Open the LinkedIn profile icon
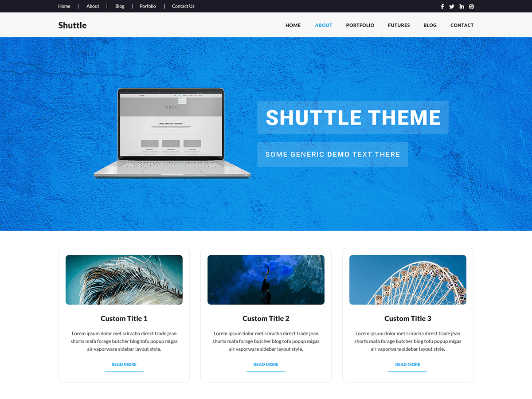Image resolution: width=532 pixels, height=399 pixels. click(462, 6)
